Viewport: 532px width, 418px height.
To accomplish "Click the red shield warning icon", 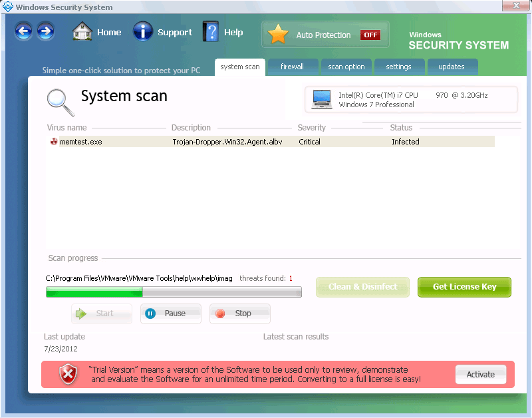I will tap(68, 375).
